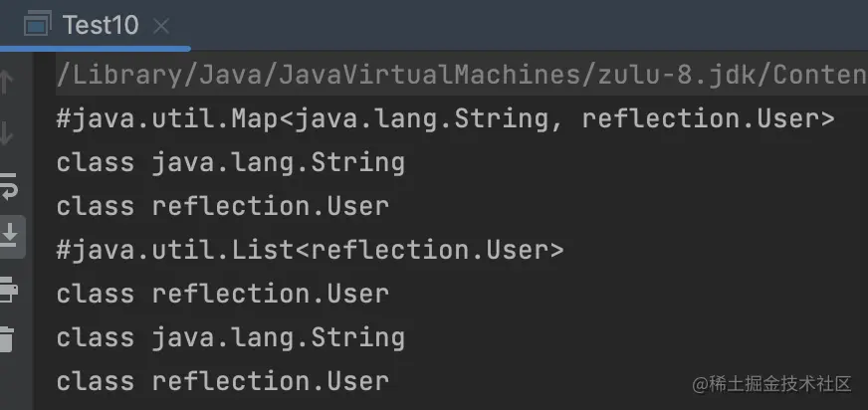Click the #java.util.List<reflection.User> line
The width and height of the screenshot is (868, 410).
(310, 250)
